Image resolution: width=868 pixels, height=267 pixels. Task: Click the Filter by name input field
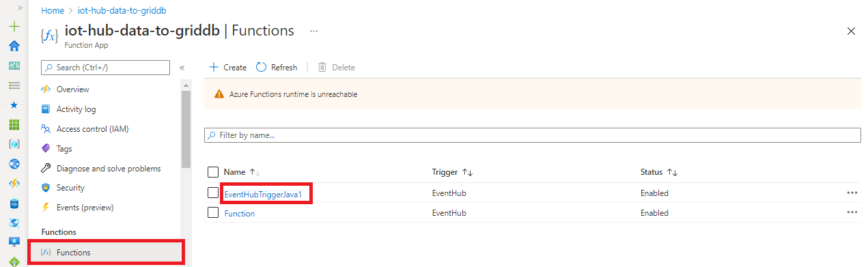point(533,135)
